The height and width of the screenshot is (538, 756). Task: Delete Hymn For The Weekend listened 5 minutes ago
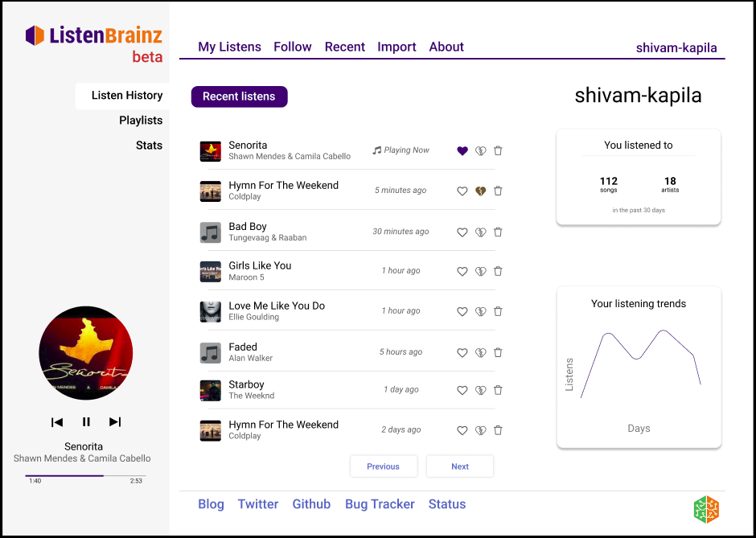(498, 191)
